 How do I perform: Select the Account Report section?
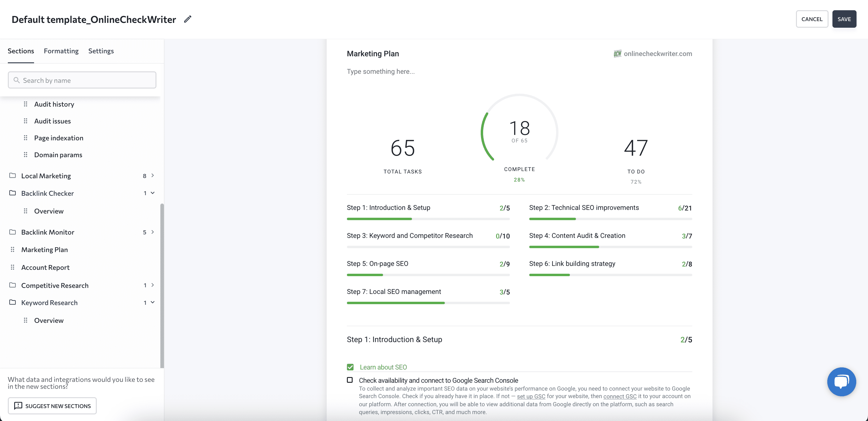coord(45,267)
